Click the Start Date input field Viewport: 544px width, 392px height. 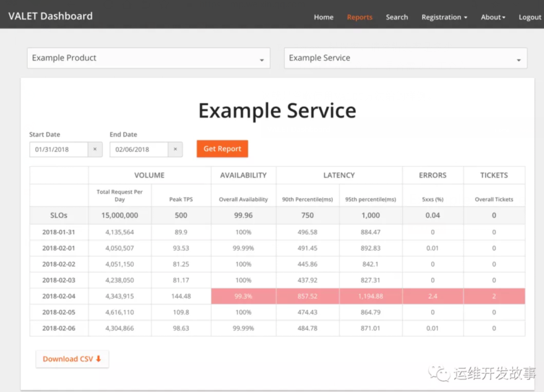pos(58,150)
